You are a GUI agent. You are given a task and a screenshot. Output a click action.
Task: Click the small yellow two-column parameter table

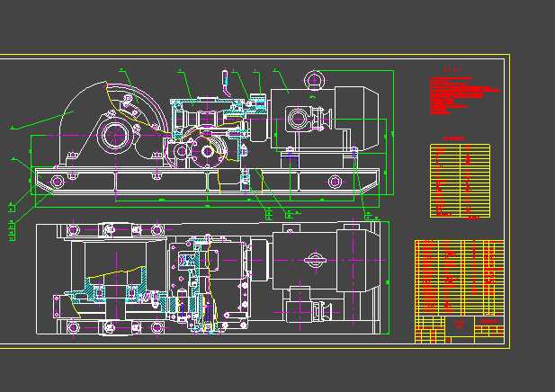(461, 181)
